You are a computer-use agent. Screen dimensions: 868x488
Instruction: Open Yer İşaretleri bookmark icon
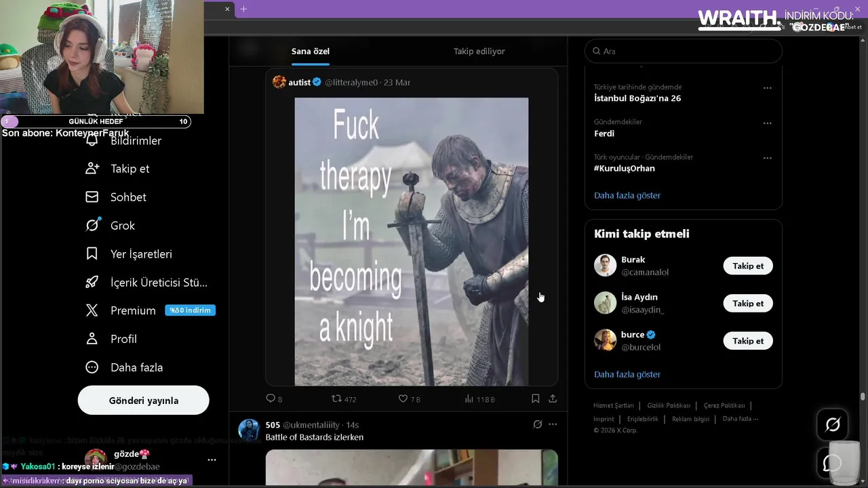click(92, 253)
